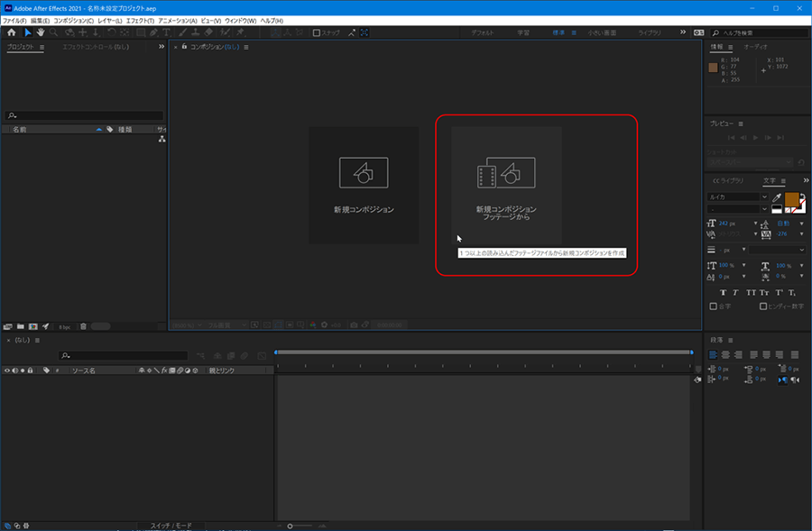This screenshot has width=812, height=531.
Task: Open the エフェクト(T) menu
Action: 139,20
